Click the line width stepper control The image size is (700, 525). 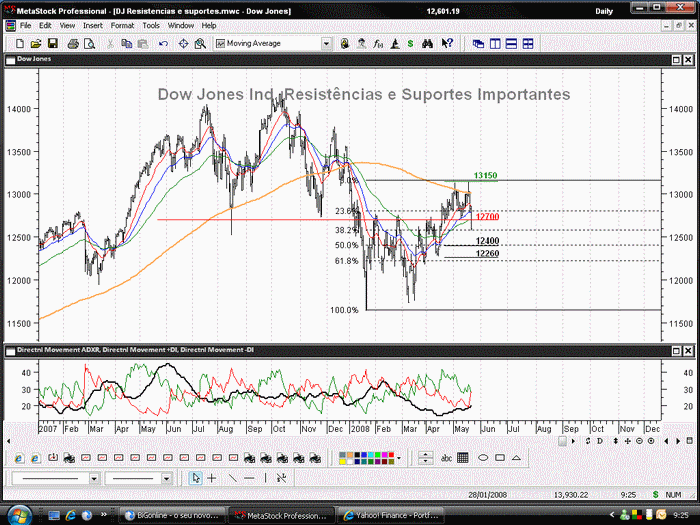click(x=425, y=458)
